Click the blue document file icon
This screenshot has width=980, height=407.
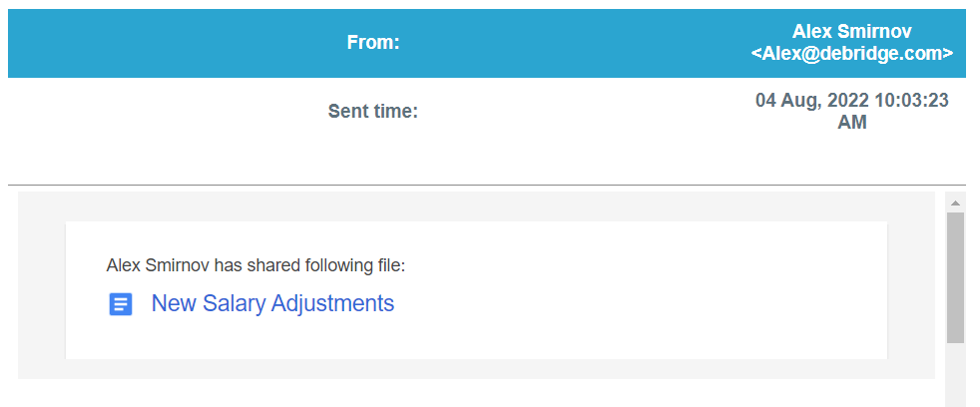(x=120, y=304)
